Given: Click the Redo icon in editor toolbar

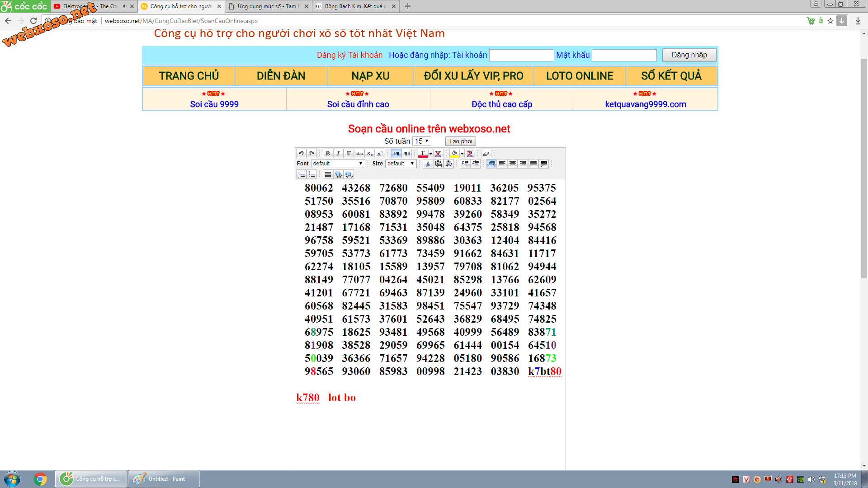Looking at the screenshot, I should pyautogui.click(x=311, y=154).
